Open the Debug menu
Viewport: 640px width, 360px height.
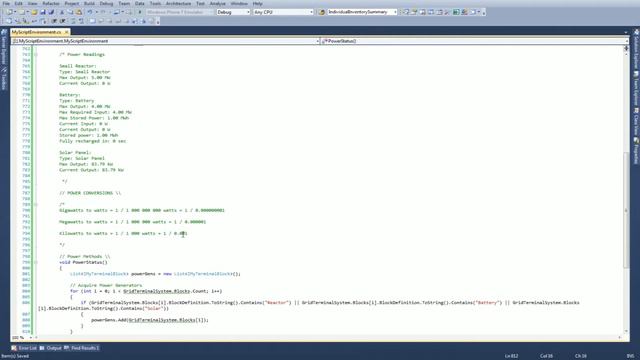click(107, 3)
